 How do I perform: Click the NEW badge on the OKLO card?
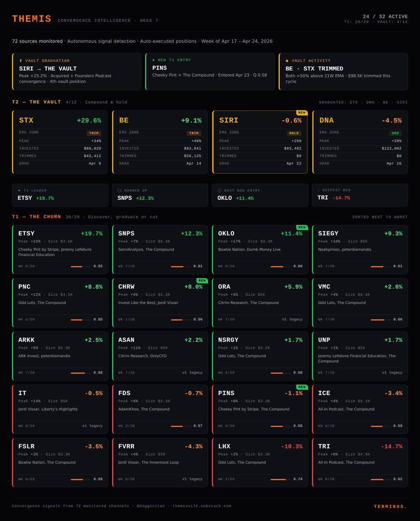pos(302,228)
